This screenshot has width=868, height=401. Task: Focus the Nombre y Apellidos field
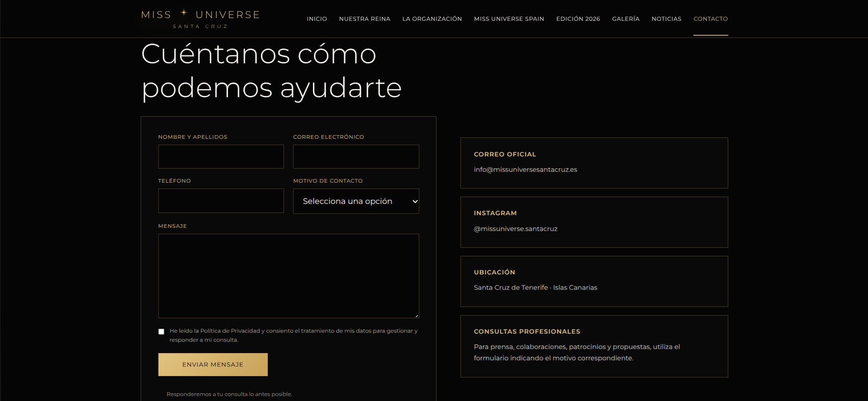pyautogui.click(x=221, y=156)
